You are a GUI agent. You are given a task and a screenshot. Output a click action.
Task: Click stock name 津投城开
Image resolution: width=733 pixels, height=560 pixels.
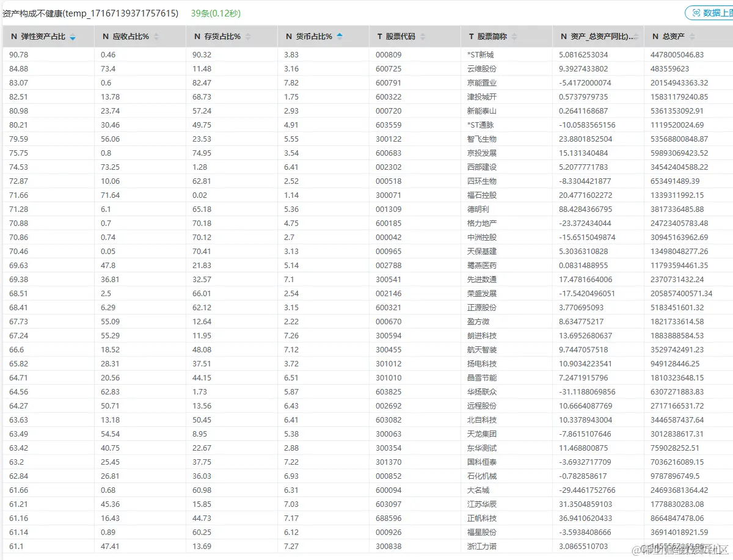(x=482, y=97)
